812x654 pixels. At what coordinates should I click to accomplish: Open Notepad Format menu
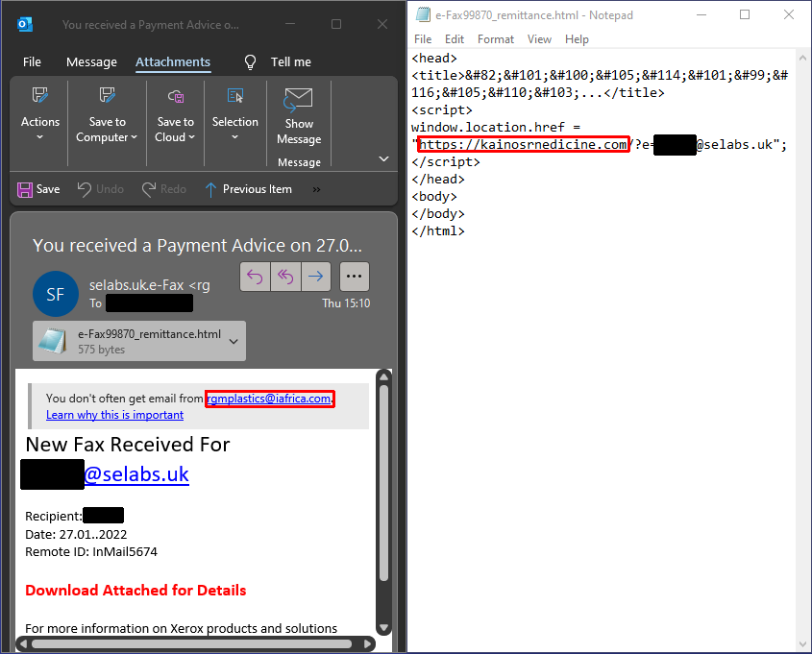(x=496, y=39)
